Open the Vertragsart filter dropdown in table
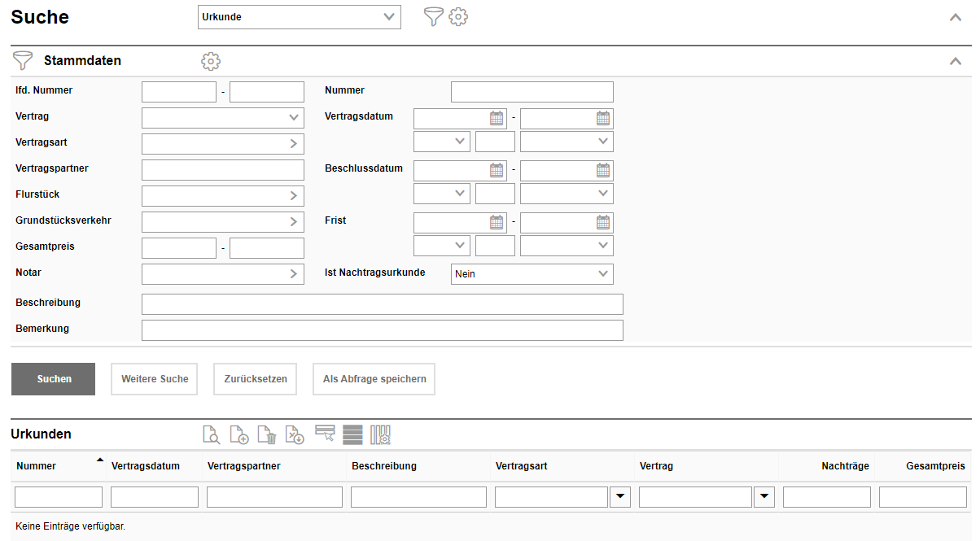This screenshot has width=980, height=541. pyautogui.click(x=620, y=496)
